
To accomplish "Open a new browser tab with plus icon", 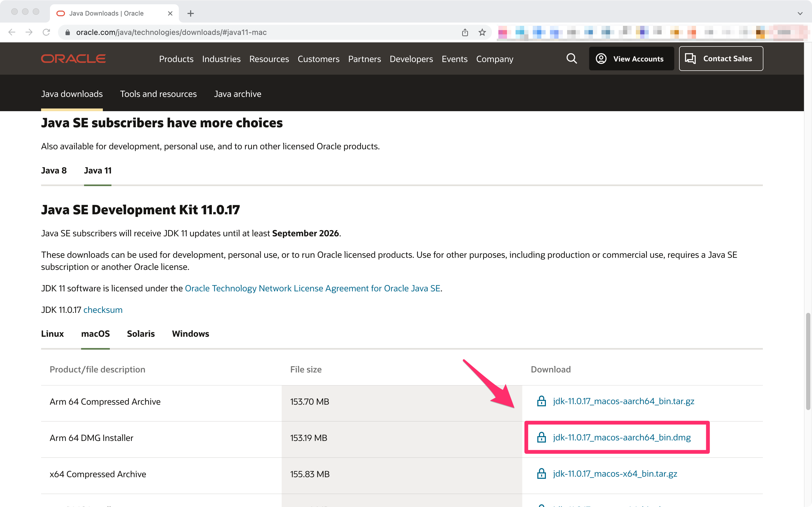I will click(190, 13).
